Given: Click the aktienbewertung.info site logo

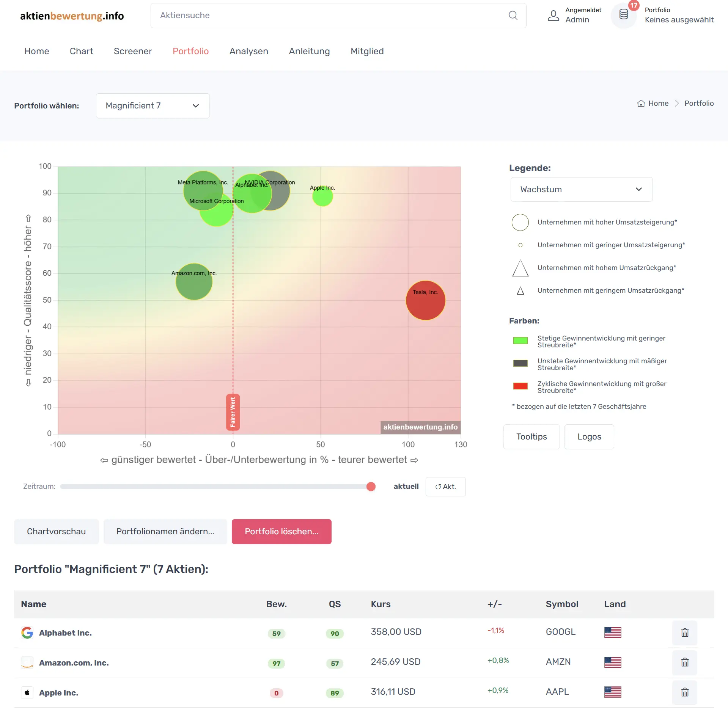Looking at the screenshot, I should [x=72, y=16].
